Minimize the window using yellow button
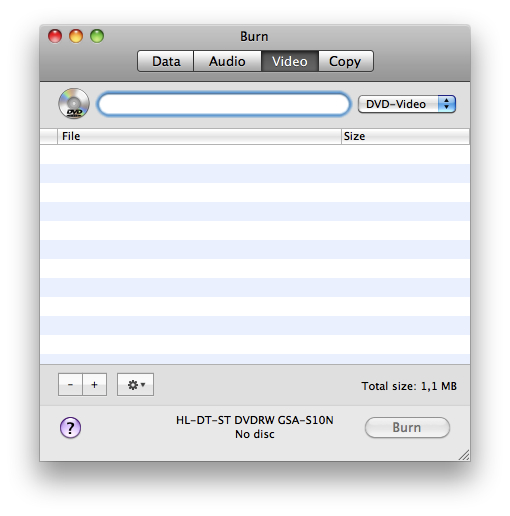510x516 pixels. [76, 36]
